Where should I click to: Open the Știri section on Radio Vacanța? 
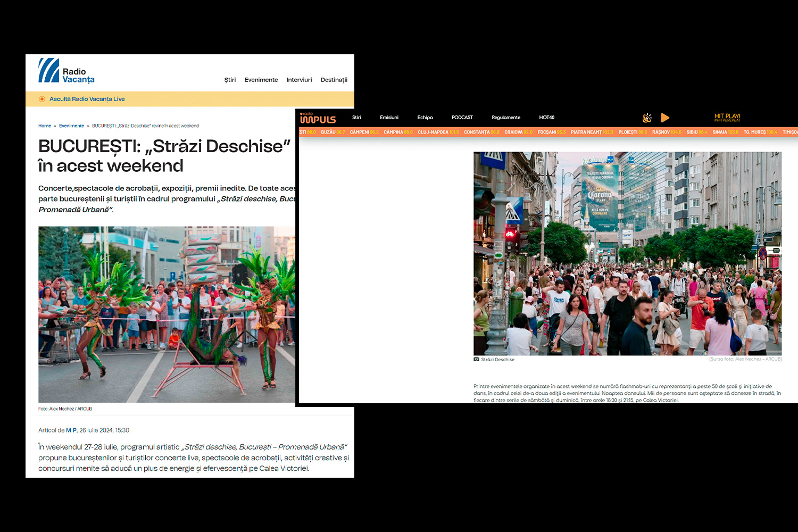point(230,80)
